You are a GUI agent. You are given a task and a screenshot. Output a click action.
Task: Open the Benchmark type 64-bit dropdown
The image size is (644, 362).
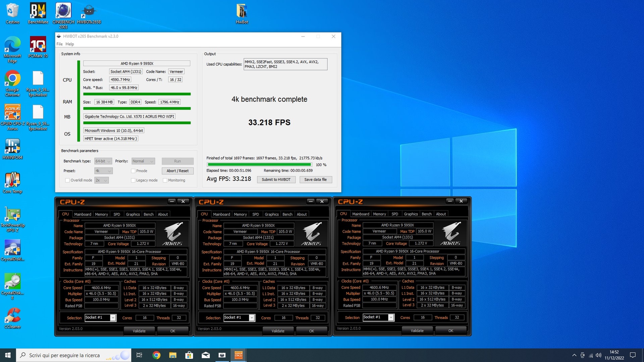pos(103,161)
